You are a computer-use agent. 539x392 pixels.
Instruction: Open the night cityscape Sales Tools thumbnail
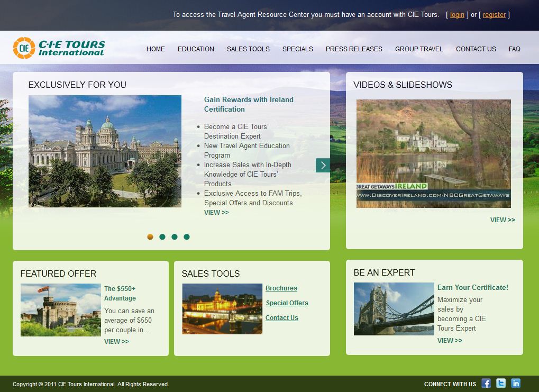(222, 309)
